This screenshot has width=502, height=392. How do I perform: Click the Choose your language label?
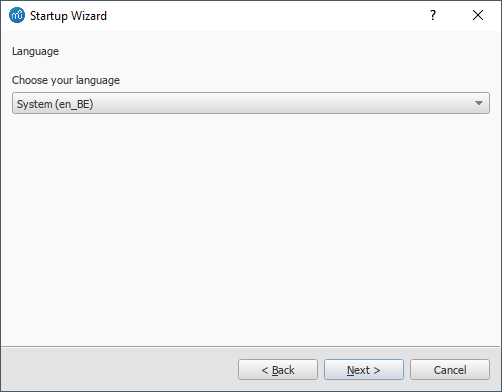click(66, 80)
